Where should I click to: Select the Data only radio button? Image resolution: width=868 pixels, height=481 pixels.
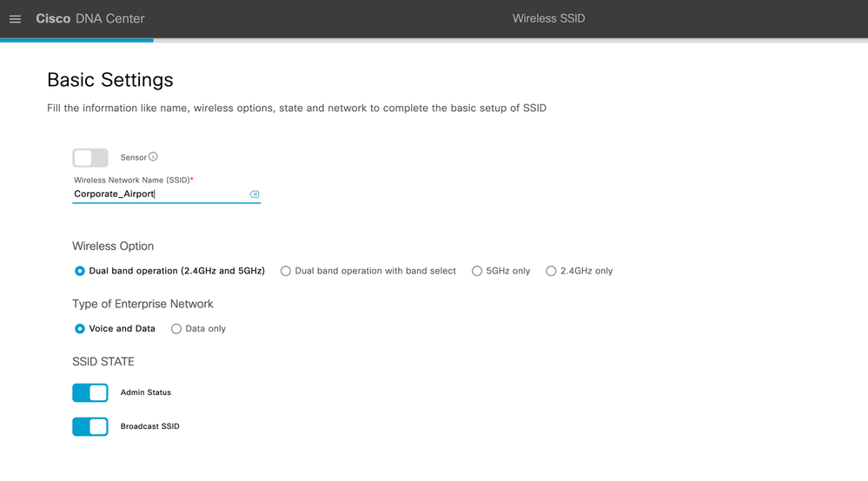tap(176, 328)
